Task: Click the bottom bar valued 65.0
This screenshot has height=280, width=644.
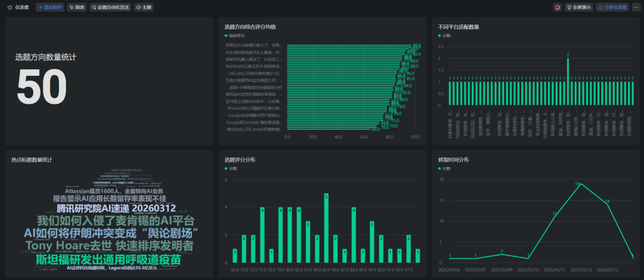Action: 328,130
